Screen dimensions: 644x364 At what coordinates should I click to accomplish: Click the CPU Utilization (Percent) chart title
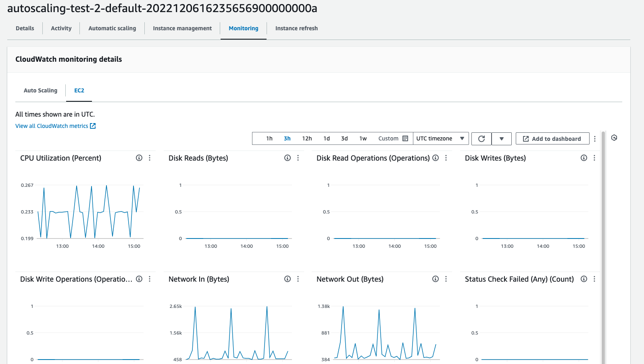[x=61, y=158]
